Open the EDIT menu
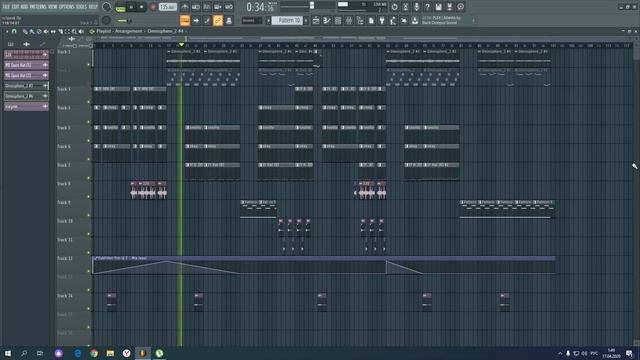The height and width of the screenshot is (360, 640). coord(15,7)
